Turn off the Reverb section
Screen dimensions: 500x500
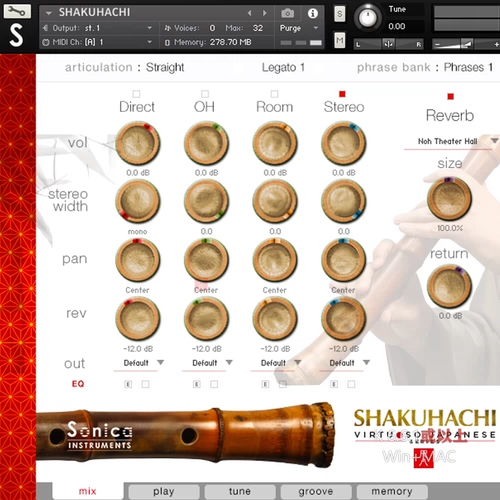(x=451, y=97)
